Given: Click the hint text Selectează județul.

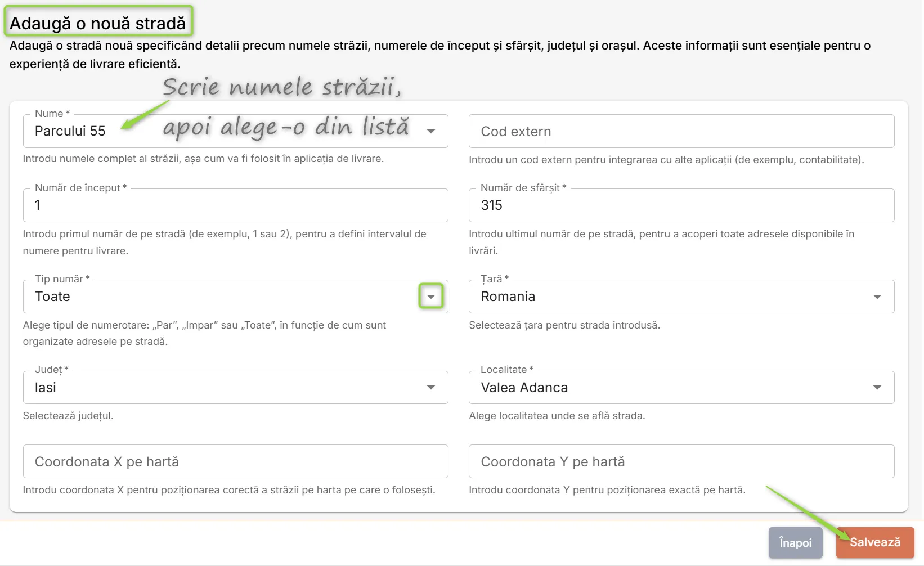Looking at the screenshot, I should [x=68, y=416].
